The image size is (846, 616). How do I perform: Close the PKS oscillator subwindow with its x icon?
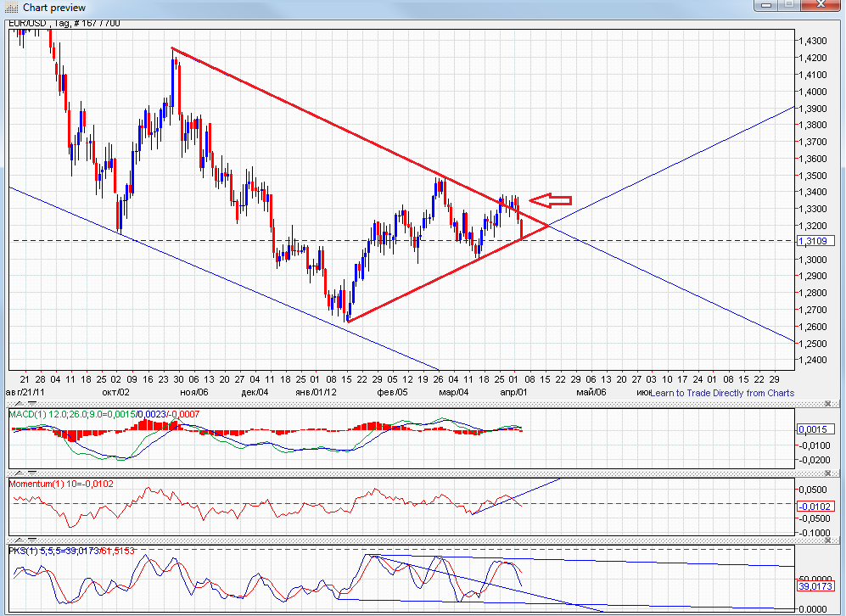point(827,540)
